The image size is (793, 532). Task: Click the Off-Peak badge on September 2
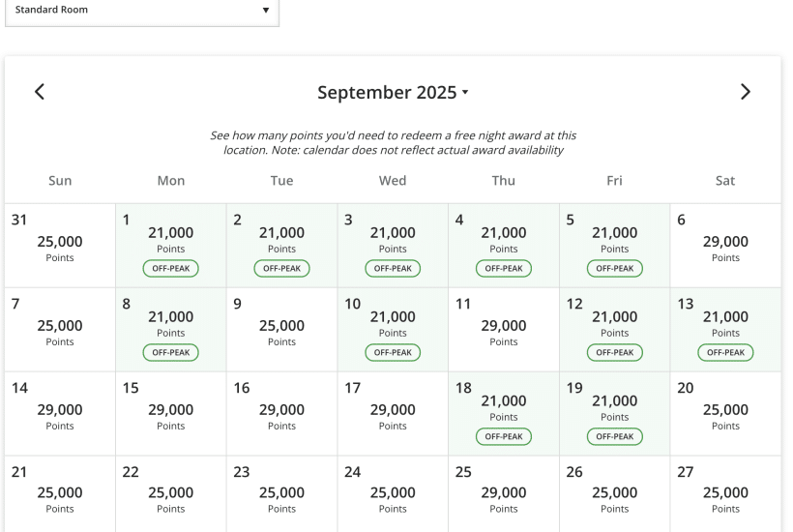pos(281,268)
